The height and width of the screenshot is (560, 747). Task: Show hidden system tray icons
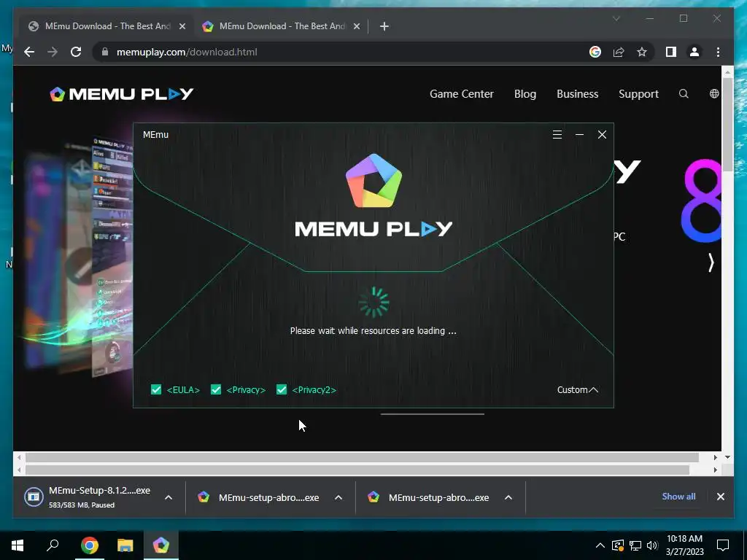(600, 545)
